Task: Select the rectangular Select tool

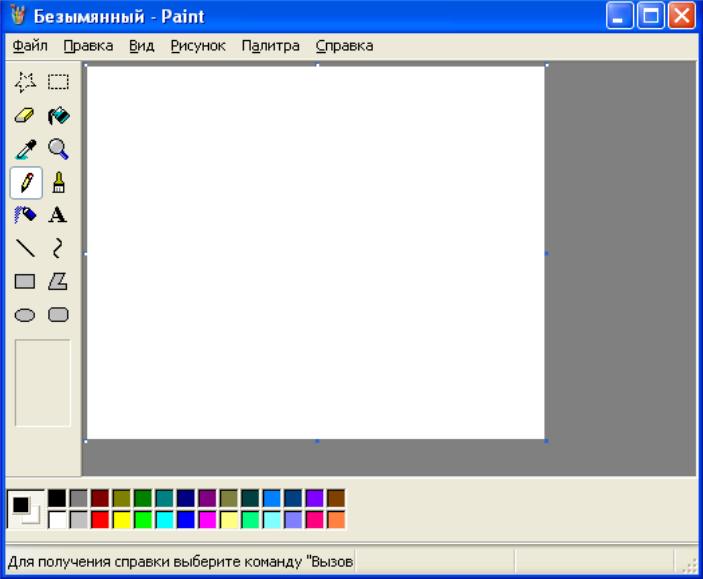Action: 58,83
